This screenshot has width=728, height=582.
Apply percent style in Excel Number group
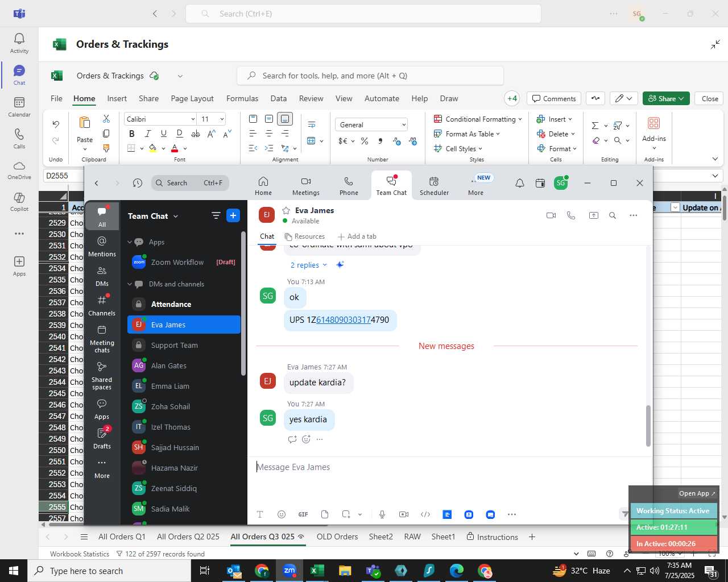click(365, 140)
